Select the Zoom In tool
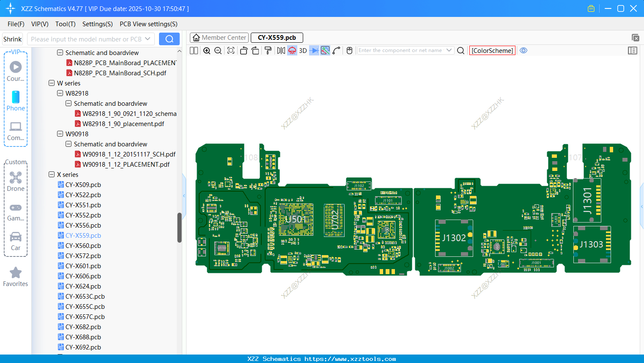 207,50
